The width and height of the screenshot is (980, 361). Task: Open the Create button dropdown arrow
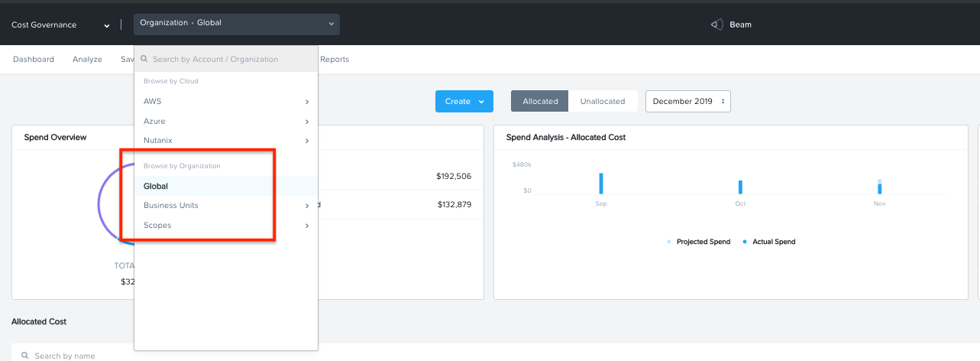[x=481, y=102]
